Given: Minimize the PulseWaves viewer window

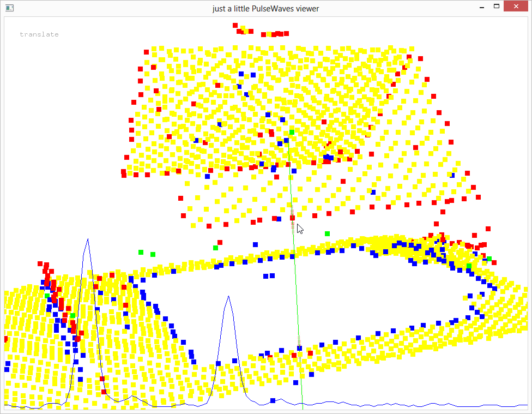Looking at the screenshot, I should [482, 7].
